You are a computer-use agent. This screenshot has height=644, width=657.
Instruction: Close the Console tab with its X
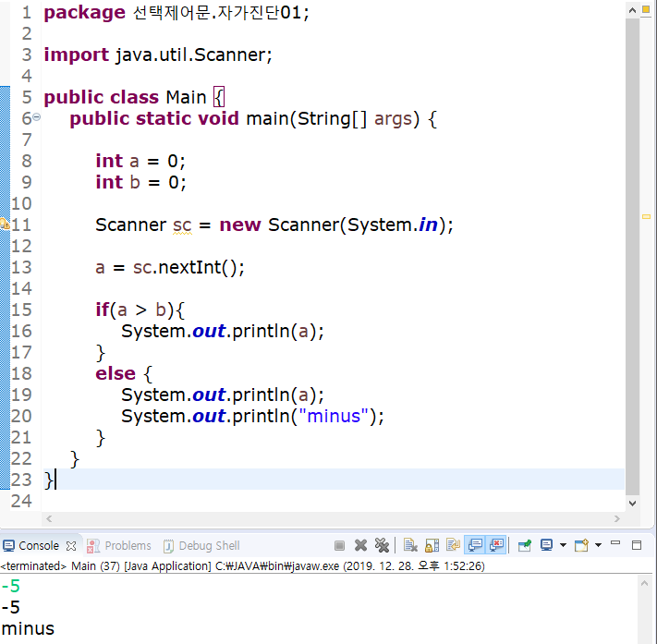(71, 546)
